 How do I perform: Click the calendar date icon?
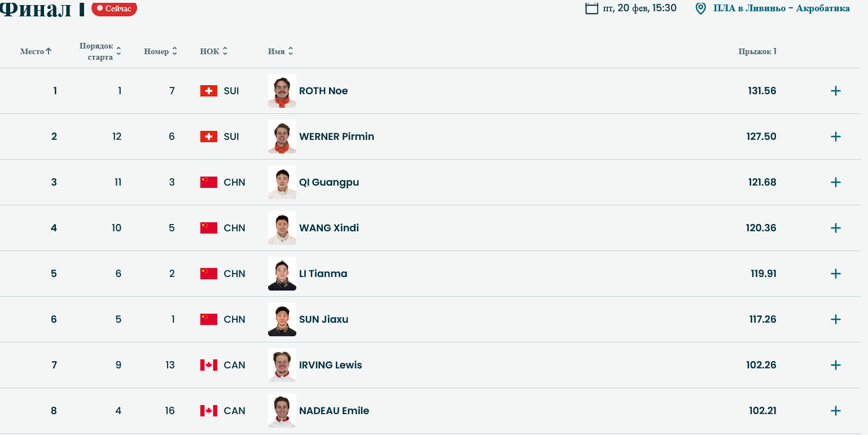pos(591,8)
